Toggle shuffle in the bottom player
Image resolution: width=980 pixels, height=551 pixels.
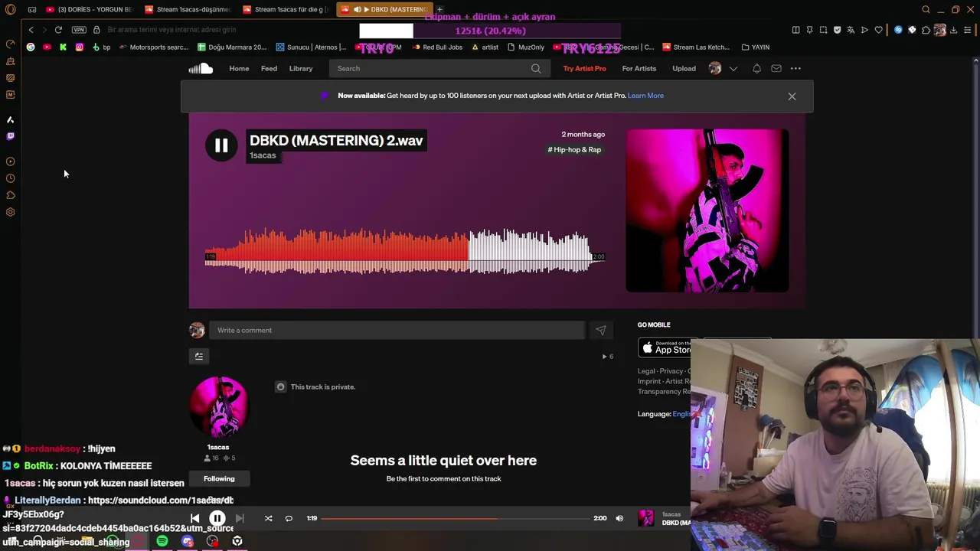tap(268, 518)
